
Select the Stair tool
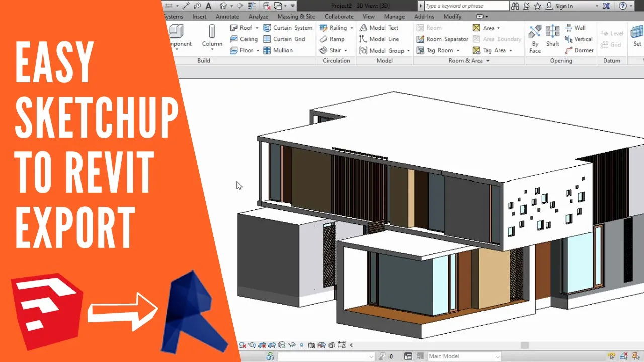coord(330,50)
